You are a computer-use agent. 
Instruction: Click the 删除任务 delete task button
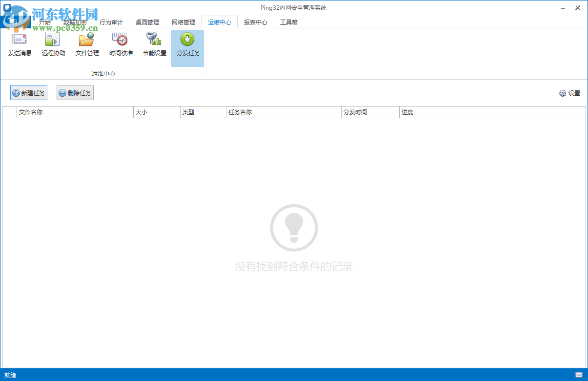tap(75, 92)
